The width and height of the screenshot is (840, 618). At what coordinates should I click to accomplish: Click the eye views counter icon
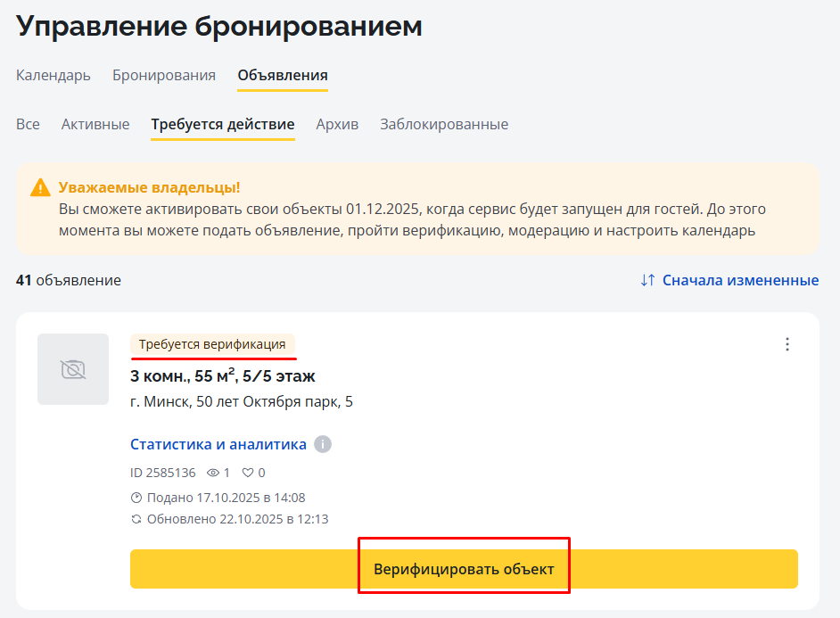[212, 473]
